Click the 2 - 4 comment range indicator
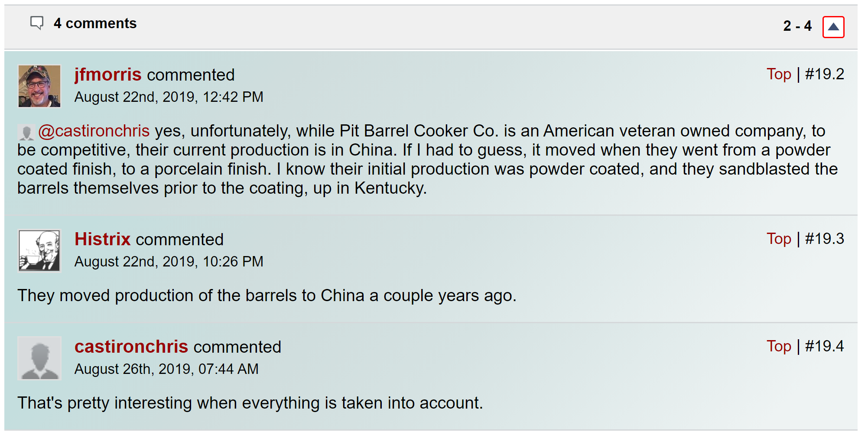The image size is (868, 435). click(797, 26)
